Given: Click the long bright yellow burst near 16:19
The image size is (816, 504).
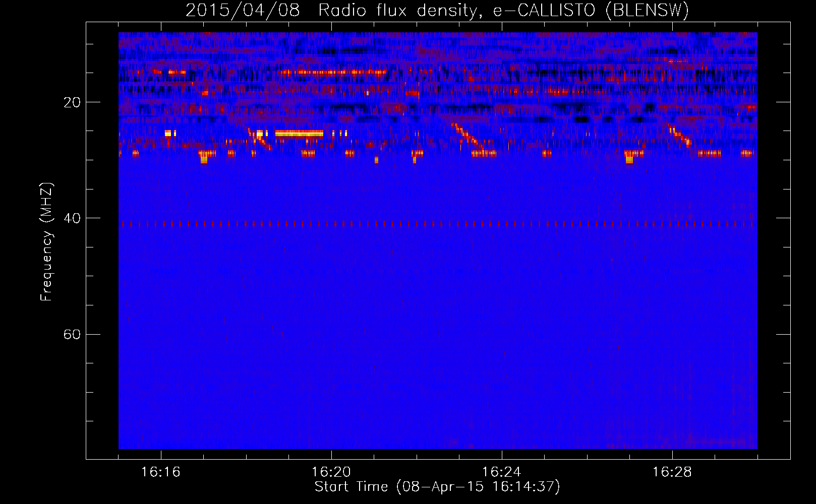Looking at the screenshot, I should (299, 134).
